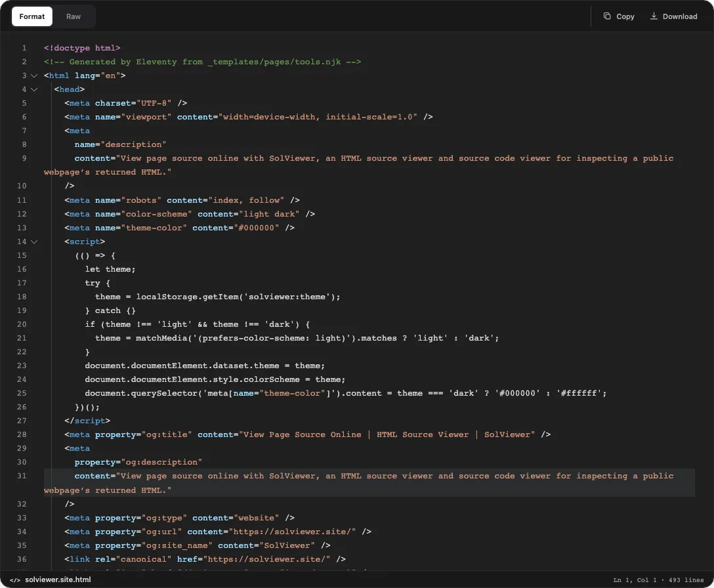The image size is (714, 588).
Task: Click the style.colorScheme assignment line
Action: (x=215, y=379)
